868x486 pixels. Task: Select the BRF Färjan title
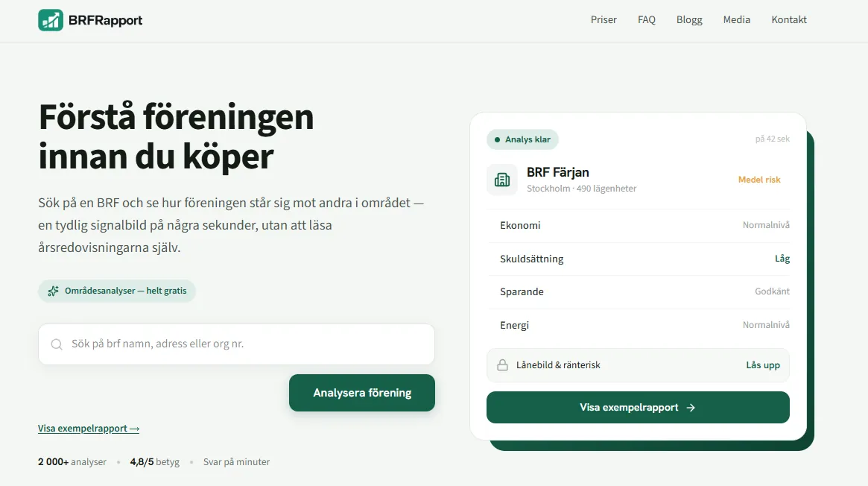[x=558, y=172]
